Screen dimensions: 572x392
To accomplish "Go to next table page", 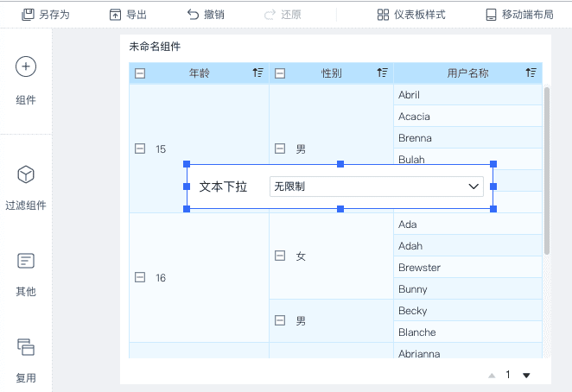I will (526, 375).
